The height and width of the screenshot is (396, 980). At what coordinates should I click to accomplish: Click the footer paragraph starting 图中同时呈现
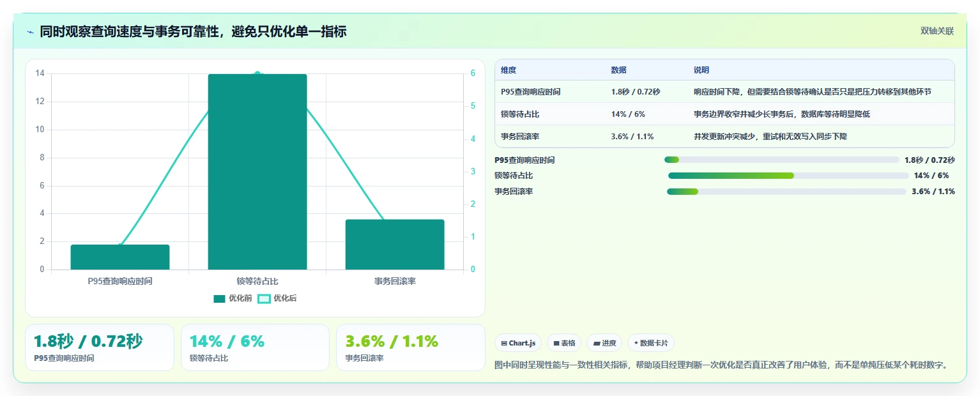pyautogui.click(x=721, y=365)
